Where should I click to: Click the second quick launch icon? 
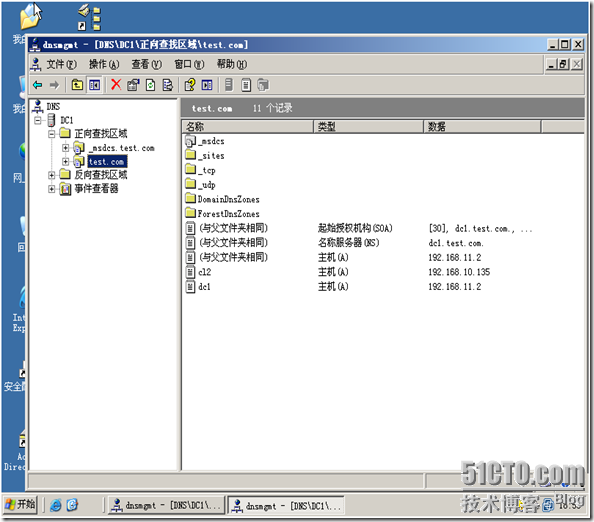(x=72, y=505)
